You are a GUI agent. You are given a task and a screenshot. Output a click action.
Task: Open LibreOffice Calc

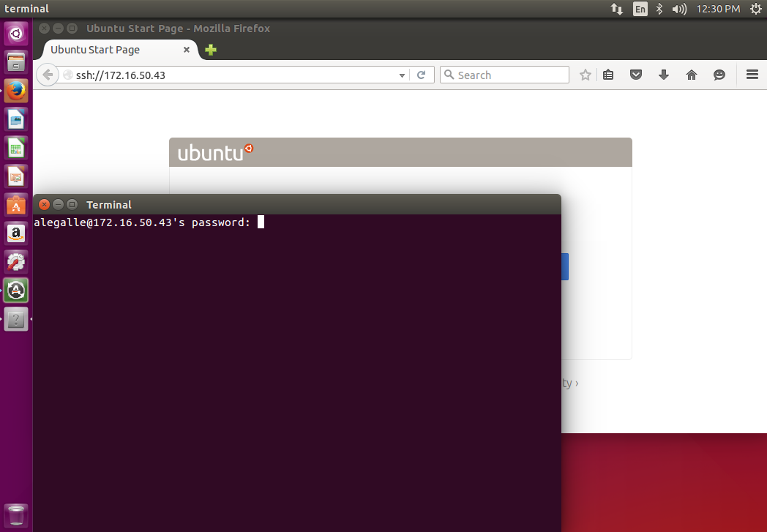click(16, 147)
